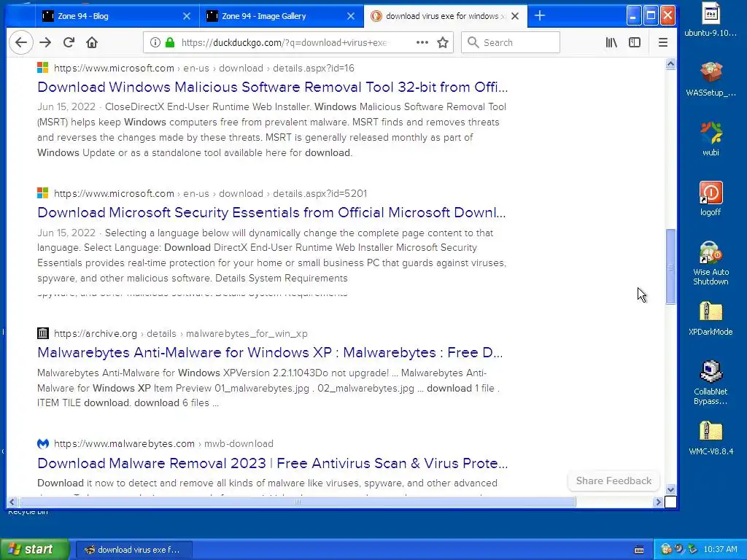Select the XPDarkMode zip folder icon
The height and width of the screenshot is (560, 747).
711,318
